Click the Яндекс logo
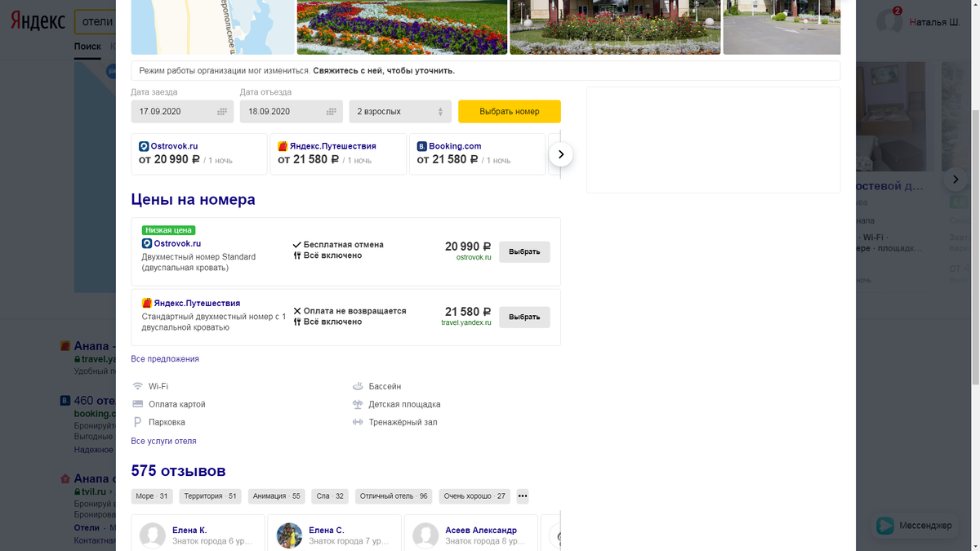 pos(38,21)
